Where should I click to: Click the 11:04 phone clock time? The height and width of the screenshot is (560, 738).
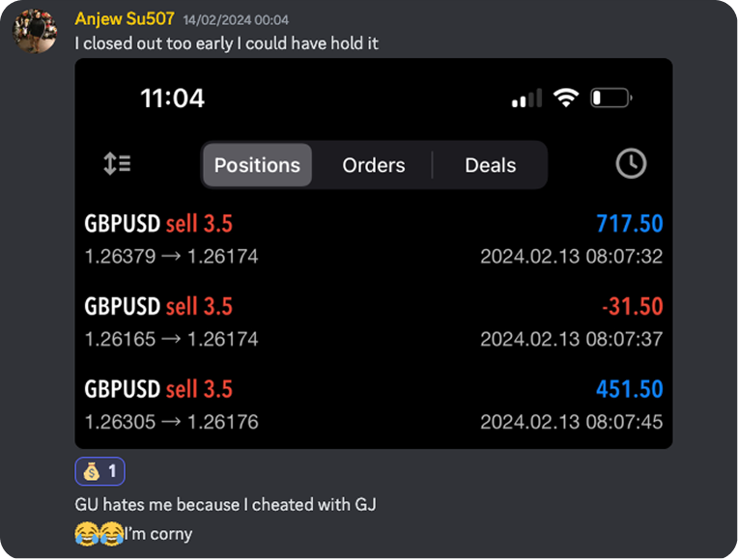click(172, 98)
